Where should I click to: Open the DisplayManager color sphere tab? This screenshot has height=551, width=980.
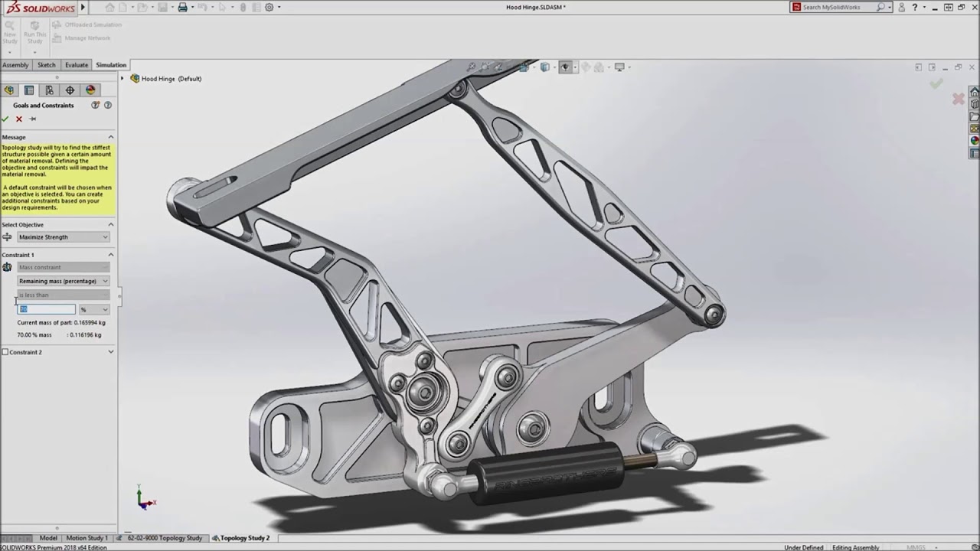[x=90, y=90]
